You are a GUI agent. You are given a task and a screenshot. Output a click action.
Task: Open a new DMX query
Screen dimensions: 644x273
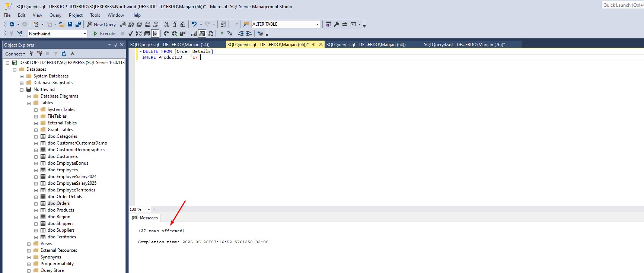click(x=139, y=24)
